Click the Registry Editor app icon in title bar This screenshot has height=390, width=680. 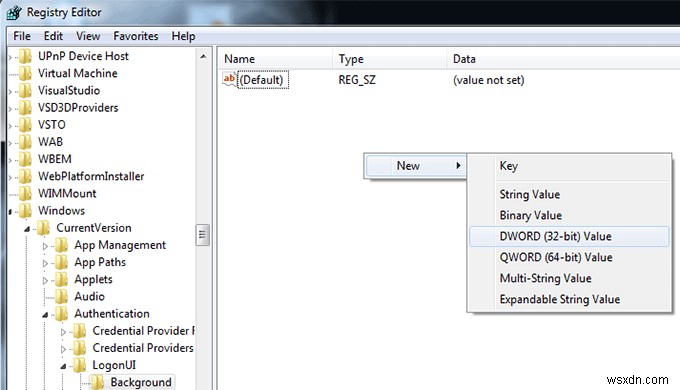14,12
